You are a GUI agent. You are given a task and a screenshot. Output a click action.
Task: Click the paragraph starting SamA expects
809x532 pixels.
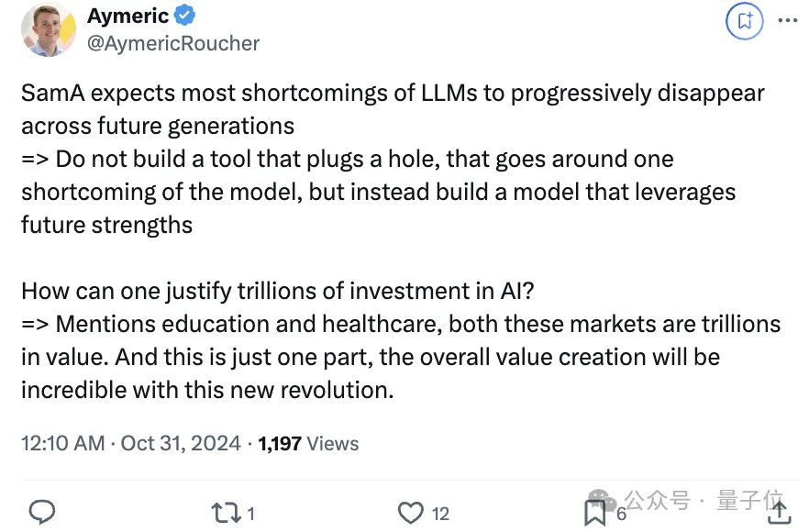[393, 159]
